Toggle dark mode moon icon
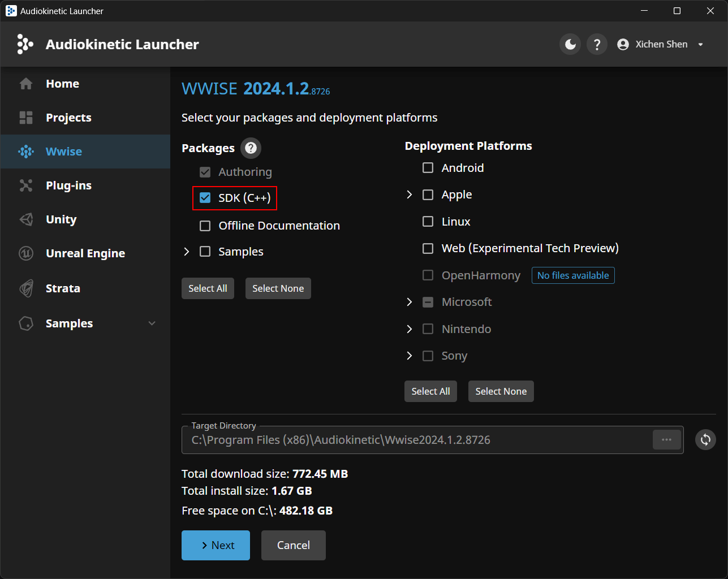Viewport: 728px width, 579px height. click(x=570, y=44)
